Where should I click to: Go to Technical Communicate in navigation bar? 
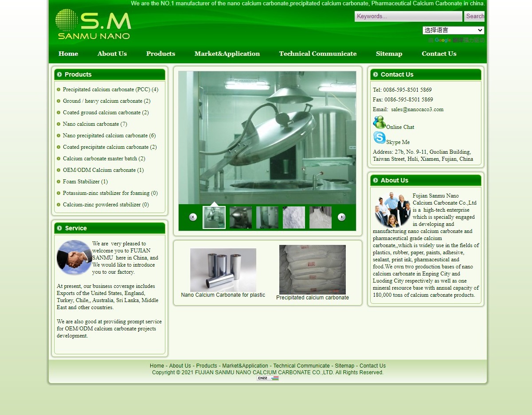[x=317, y=54]
